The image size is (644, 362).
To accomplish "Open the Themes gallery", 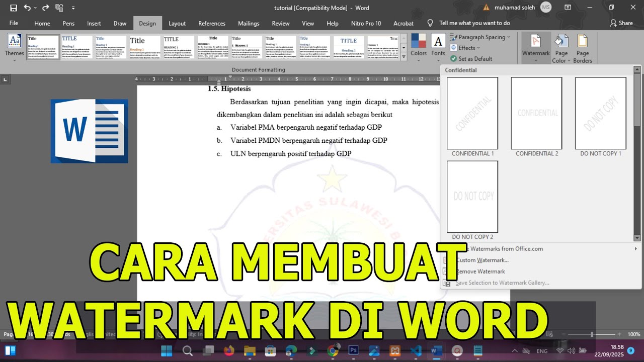I will pyautogui.click(x=14, y=46).
